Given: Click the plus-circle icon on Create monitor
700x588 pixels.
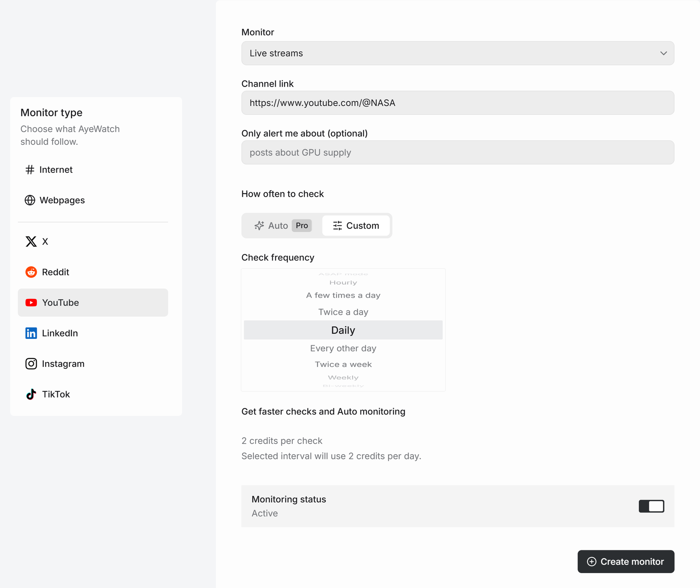Looking at the screenshot, I should pos(591,562).
